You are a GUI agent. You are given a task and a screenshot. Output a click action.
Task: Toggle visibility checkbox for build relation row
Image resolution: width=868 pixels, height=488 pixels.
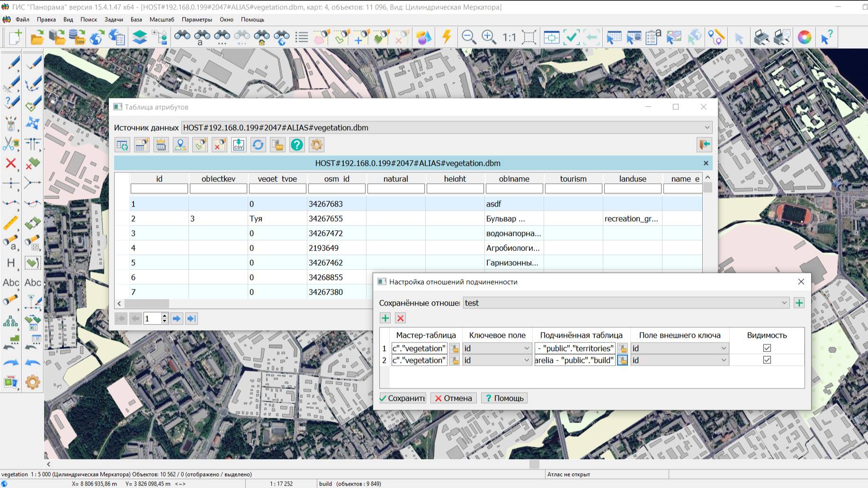click(767, 360)
